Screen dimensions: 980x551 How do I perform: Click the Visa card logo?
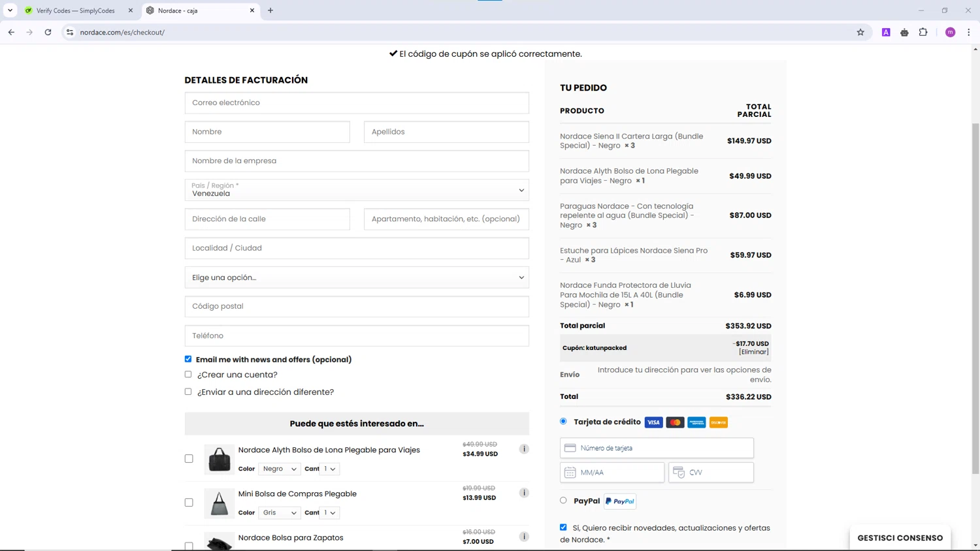point(653,422)
